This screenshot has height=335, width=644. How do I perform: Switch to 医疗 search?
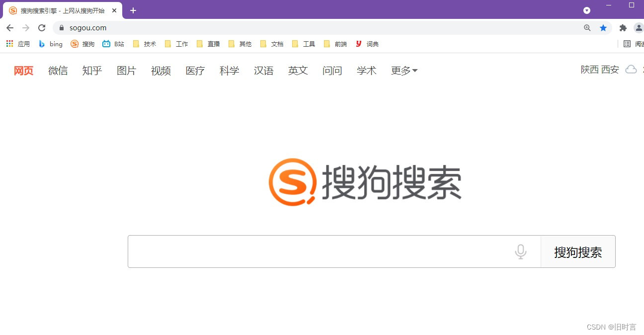tap(195, 71)
